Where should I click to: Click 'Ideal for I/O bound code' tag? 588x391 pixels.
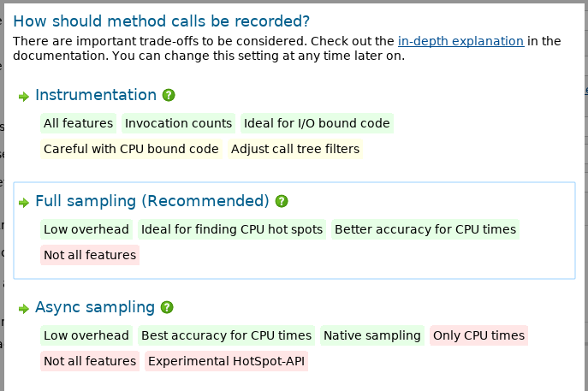pyautogui.click(x=317, y=123)
